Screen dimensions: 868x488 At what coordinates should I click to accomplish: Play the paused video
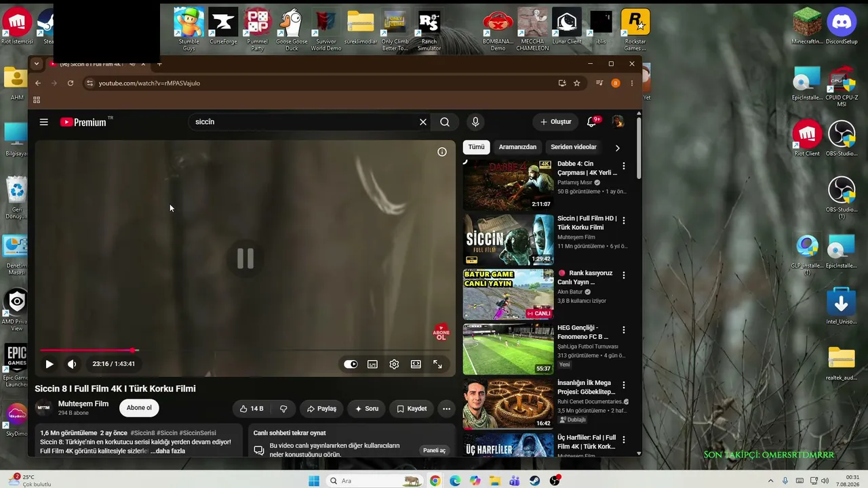pyautogui.click(x=50, y=364)
